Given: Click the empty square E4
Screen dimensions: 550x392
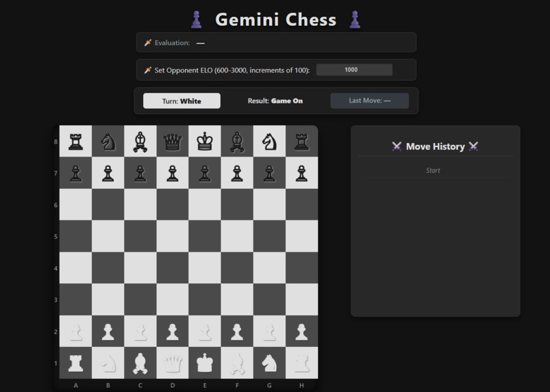Looking at the screenshot, I should (x=205, y=267).
